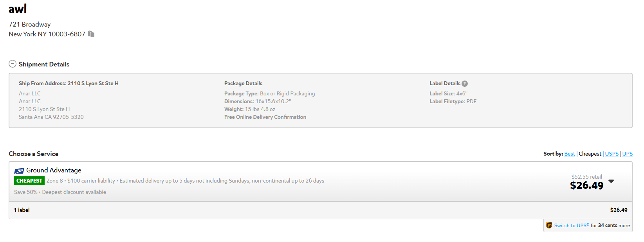Sort services by USPS
The image size is (644, 242).
612,154
